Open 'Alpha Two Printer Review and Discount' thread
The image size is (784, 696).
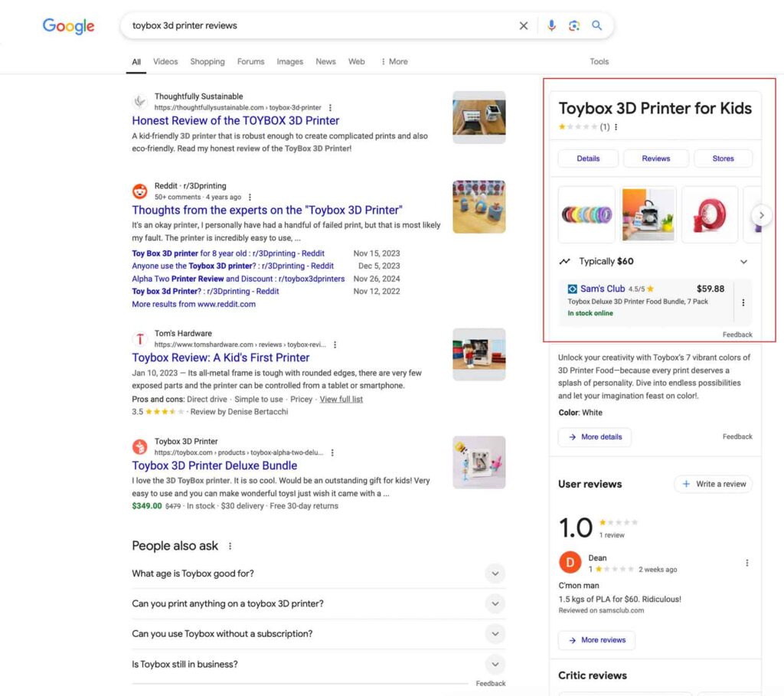(238, 279)
